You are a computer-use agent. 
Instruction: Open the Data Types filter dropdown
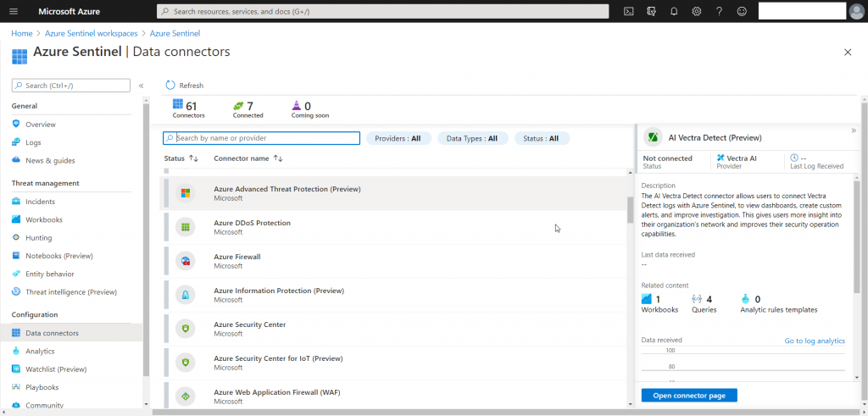click(473, 138)
